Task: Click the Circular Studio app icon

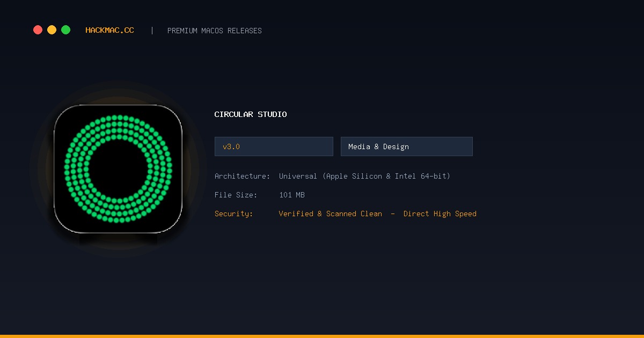Action: (x=118, y=169)
